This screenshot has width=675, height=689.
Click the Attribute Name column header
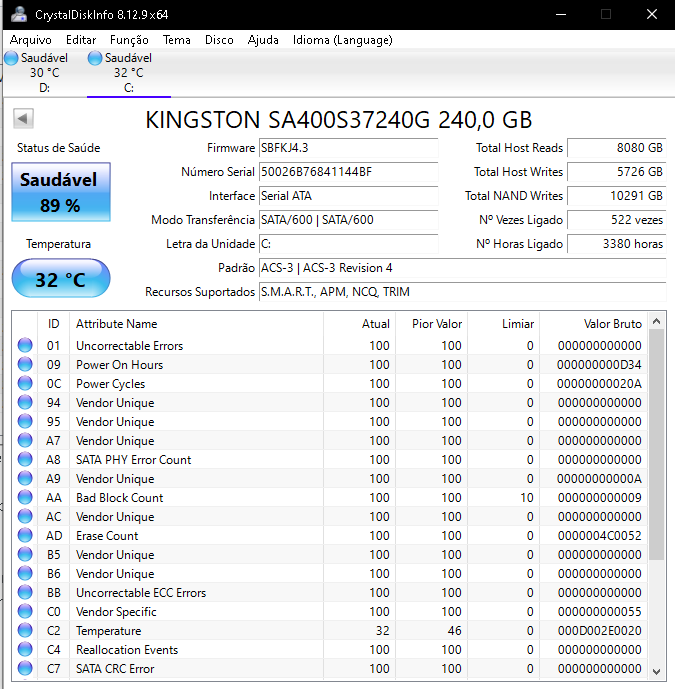196,324
